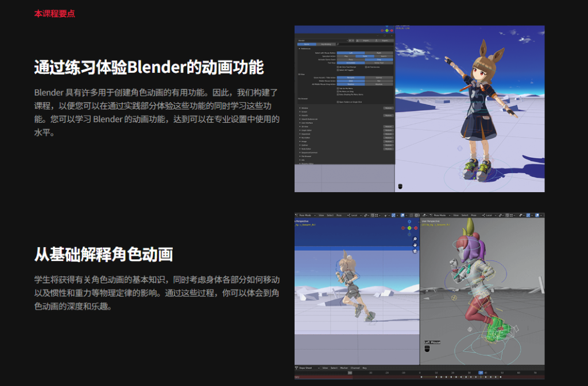Expand the User Interface keymap section
Image resolution: width=588 pixels, height=386 pixels.
pos(300,123)
